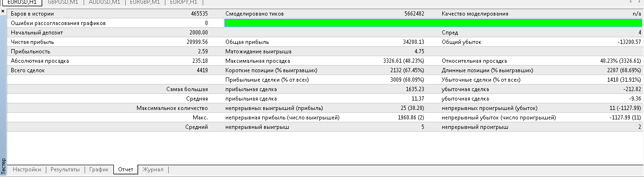Select the Смоделировано тиков label
Screen dimensions: 644x177
(x=255, y=14)
